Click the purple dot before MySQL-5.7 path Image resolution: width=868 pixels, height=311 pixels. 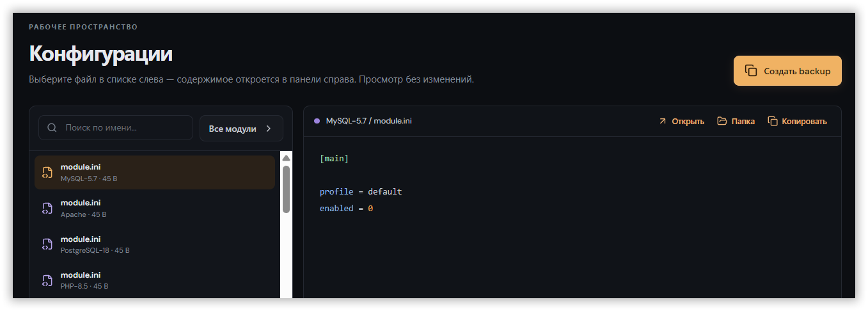pos(317,121)
